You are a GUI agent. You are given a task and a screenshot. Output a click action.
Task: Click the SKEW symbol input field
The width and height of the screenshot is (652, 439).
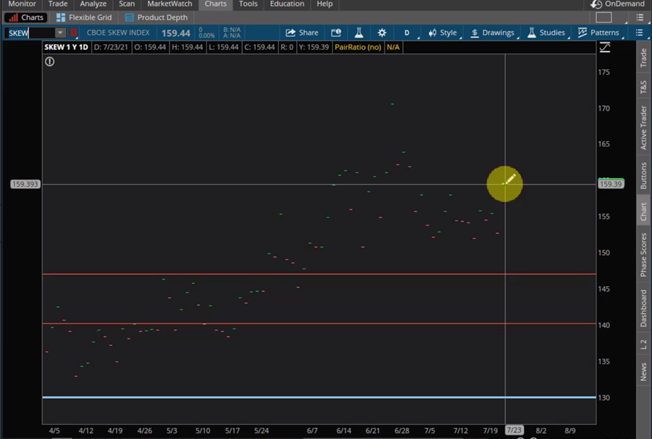click(30, 33)
